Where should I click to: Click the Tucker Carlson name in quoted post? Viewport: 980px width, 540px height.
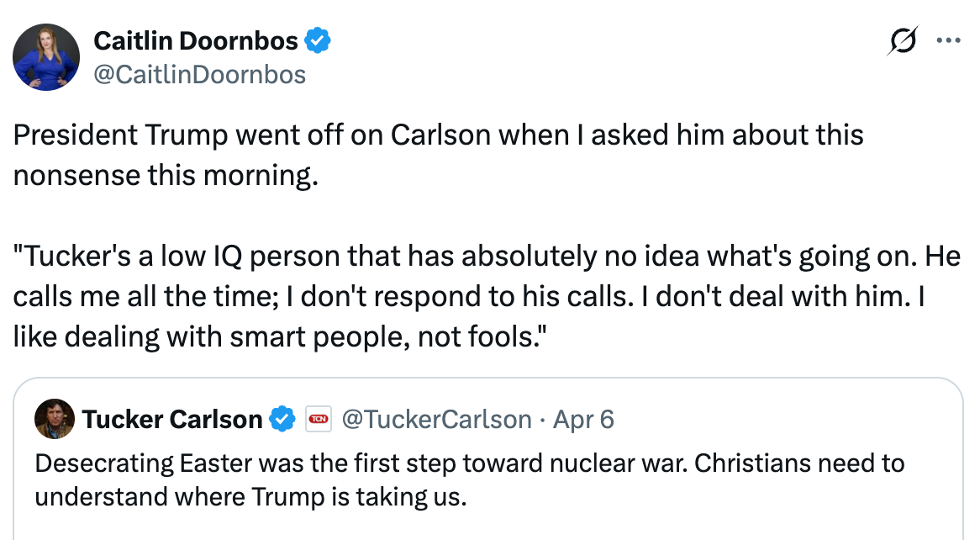pos(172,419)
